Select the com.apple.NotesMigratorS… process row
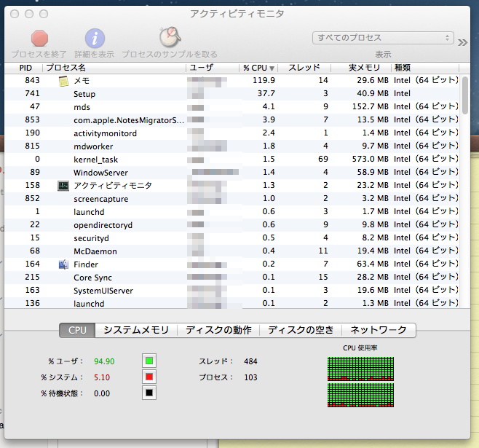Image resolution: width=479 pixels, height=448 pixels. pos(232,120)
